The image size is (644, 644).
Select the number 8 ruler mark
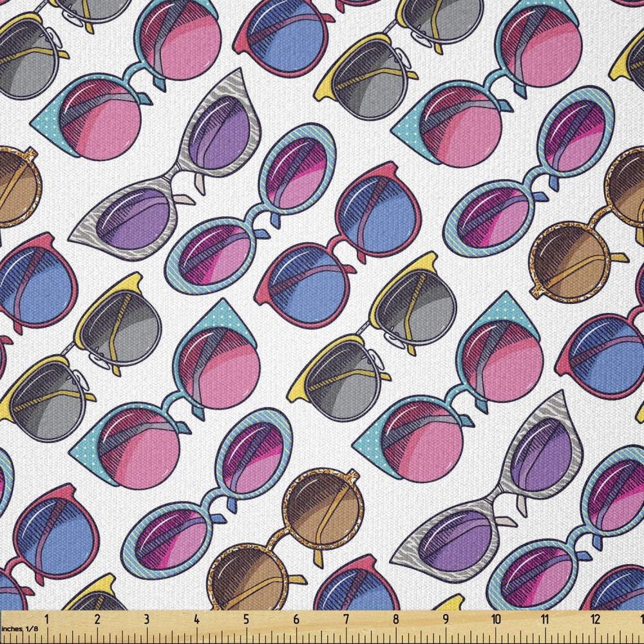(x=395, y=619)
